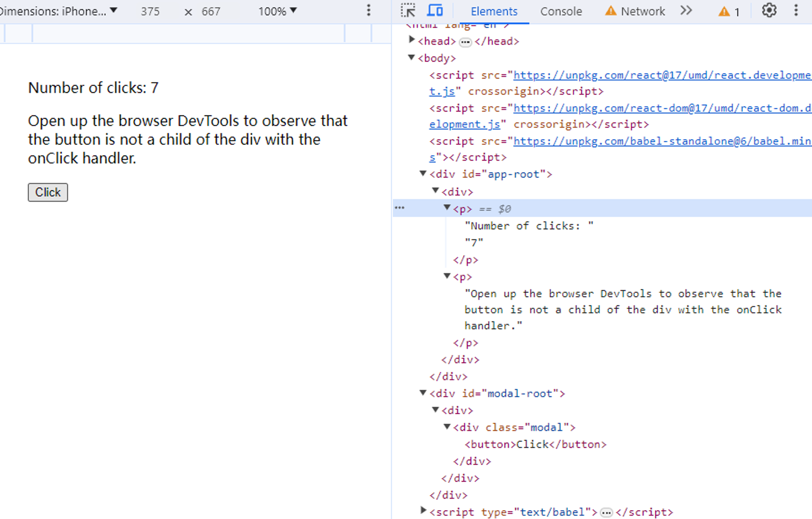Collapse the div inside app-root
The image size is (812, 519).
(x=435, y=190)
